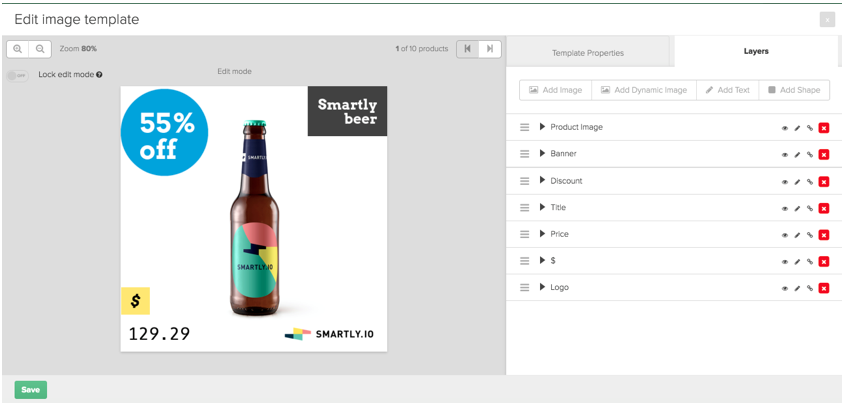
Task: Save the image template
Action: point(31,390)
